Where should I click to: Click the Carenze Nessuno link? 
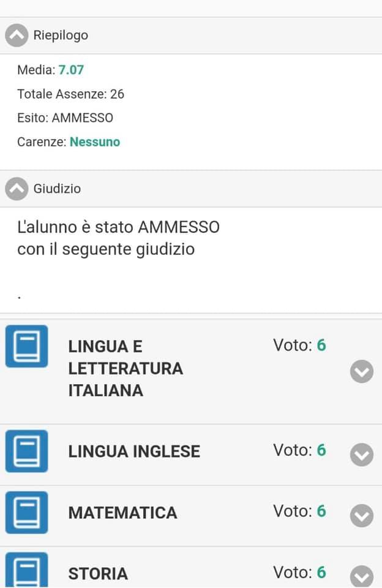pos(95,141)
